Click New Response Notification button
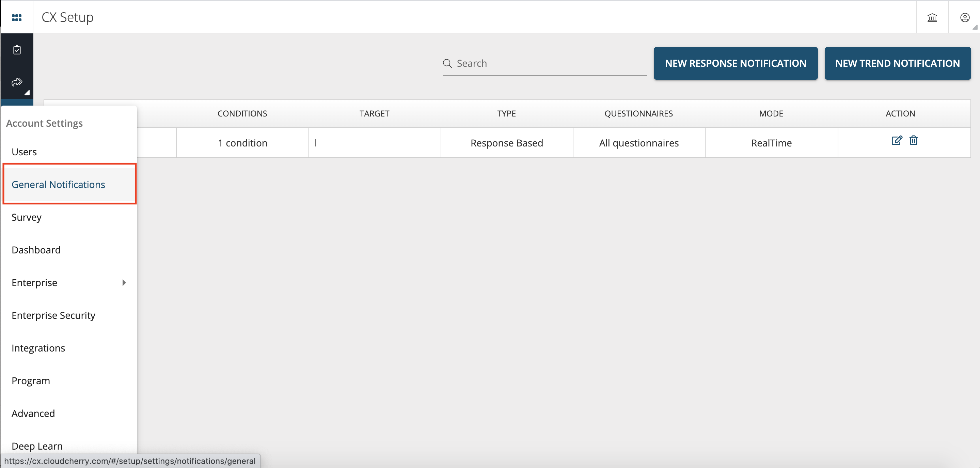 [x=736, y=63]
